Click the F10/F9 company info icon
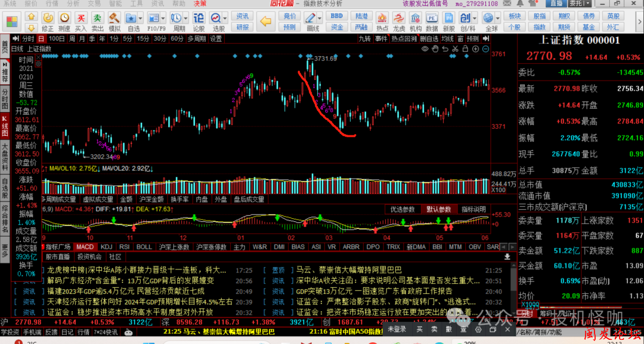Screen dimensions: 644x344 pyautogui.click(x=153, y=18)
